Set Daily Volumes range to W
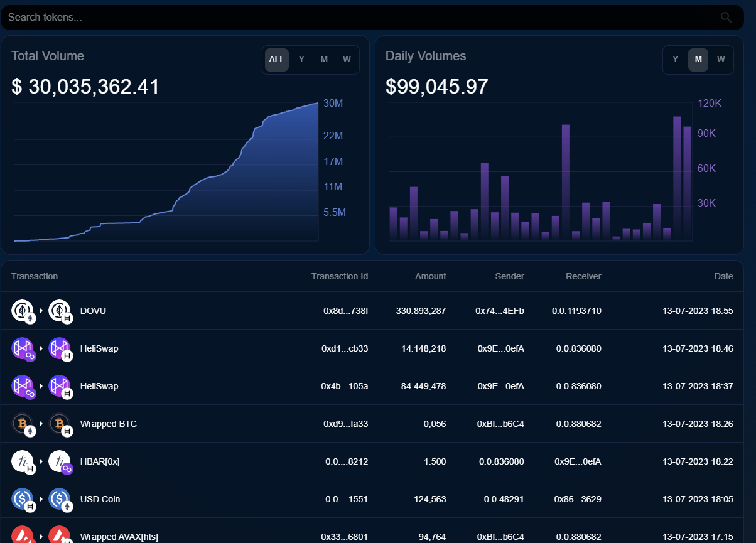The height and width of the screenshot is (543, 756). pos(721,60)
